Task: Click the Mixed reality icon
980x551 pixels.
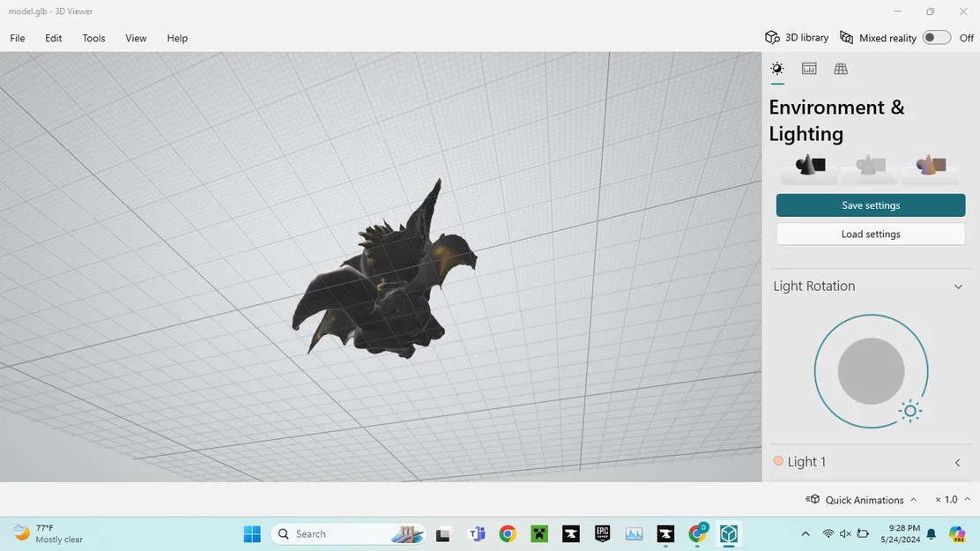Action: click(846, 38)
